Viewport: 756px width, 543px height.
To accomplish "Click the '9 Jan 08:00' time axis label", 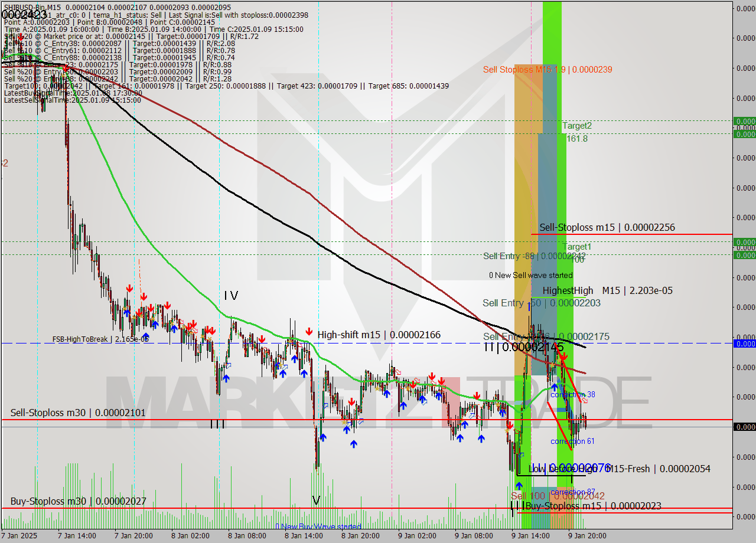I will (474, 536).
